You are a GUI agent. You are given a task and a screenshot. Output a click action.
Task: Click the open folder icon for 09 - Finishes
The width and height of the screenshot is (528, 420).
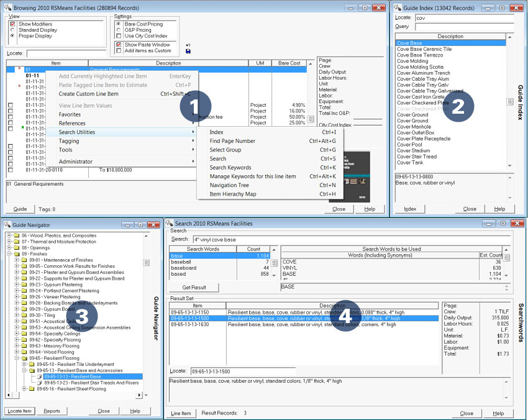[17, 253]
